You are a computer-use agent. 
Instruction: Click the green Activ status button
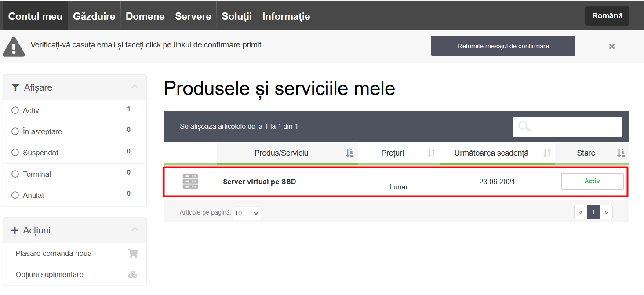(x=592, y=181)
